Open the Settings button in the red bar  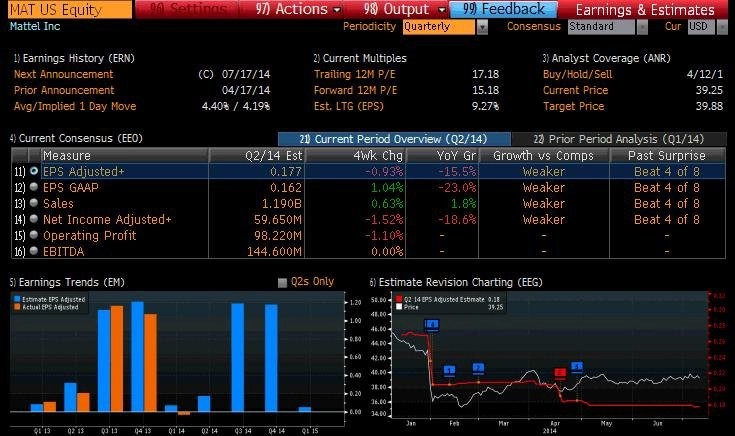click(188, 9)
